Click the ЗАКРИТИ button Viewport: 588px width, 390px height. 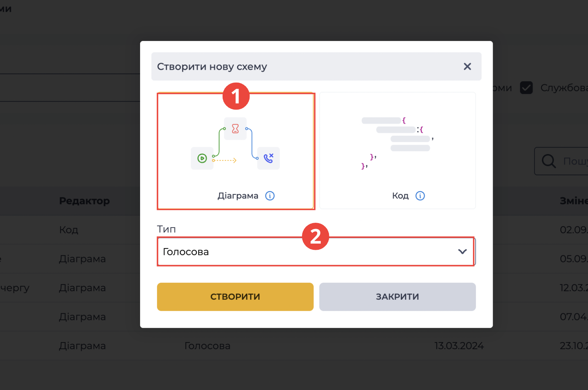pyautogui.click(x=397, y=297)
